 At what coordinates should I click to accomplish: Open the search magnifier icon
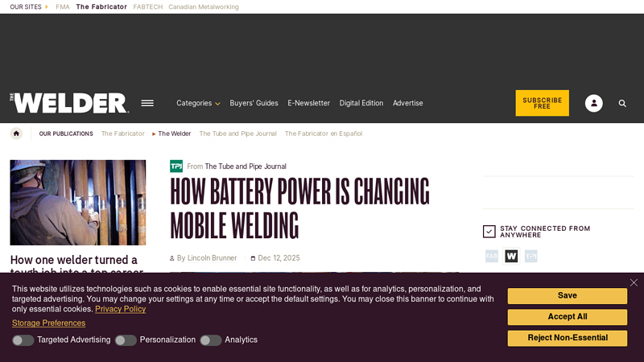tap(622, 103)
